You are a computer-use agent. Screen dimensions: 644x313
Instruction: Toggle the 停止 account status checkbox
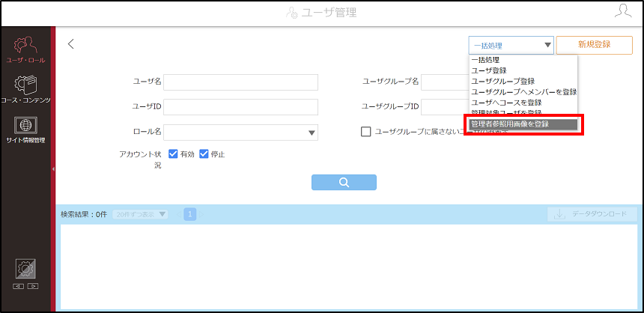pyautogui.click(x=204, y=154)
